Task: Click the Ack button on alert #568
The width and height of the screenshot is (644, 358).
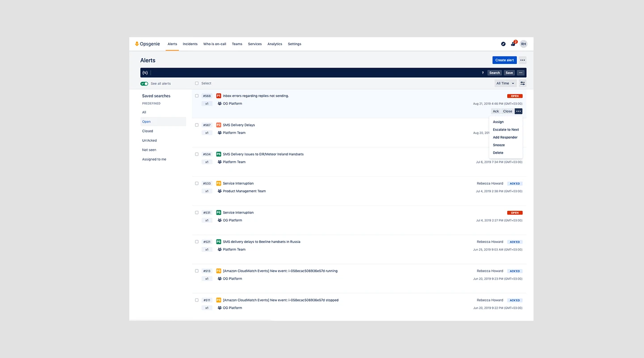Action: (x=496, y=111)
